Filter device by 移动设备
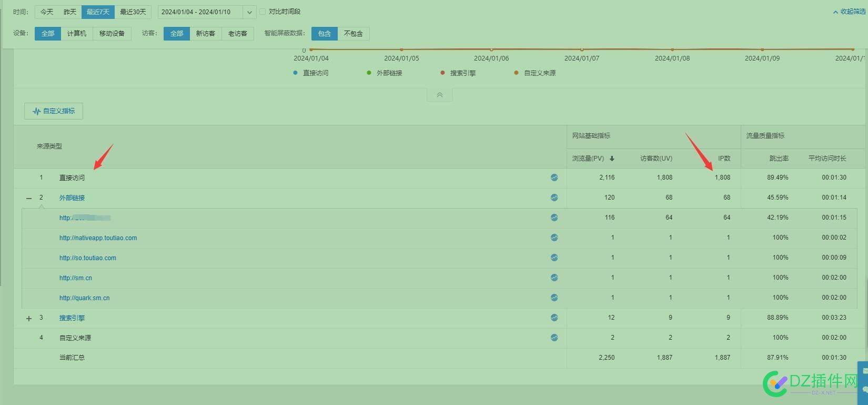This screenshot has height=405, width=868. [x=112, y=33]
